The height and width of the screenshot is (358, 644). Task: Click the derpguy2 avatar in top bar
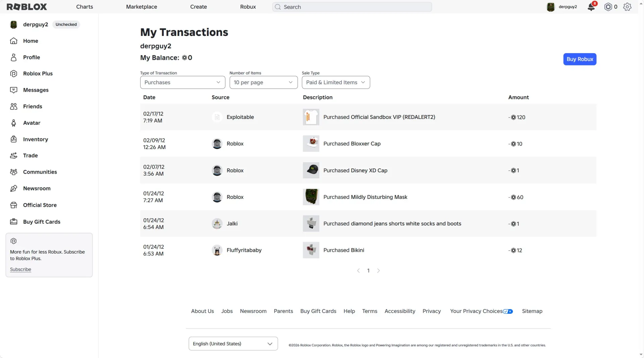click(x=551, y=7)
